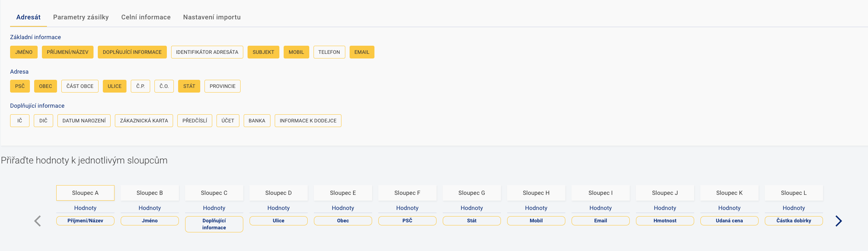Click the Doplňující informace assigned tag

coord(214,224)
